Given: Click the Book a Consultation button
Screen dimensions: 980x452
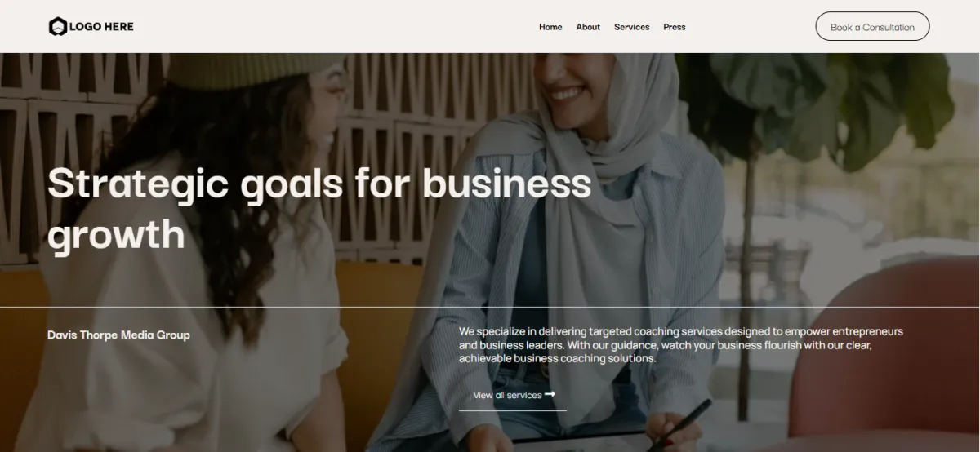Looking at the screenshot, I should tap(872, 27).
